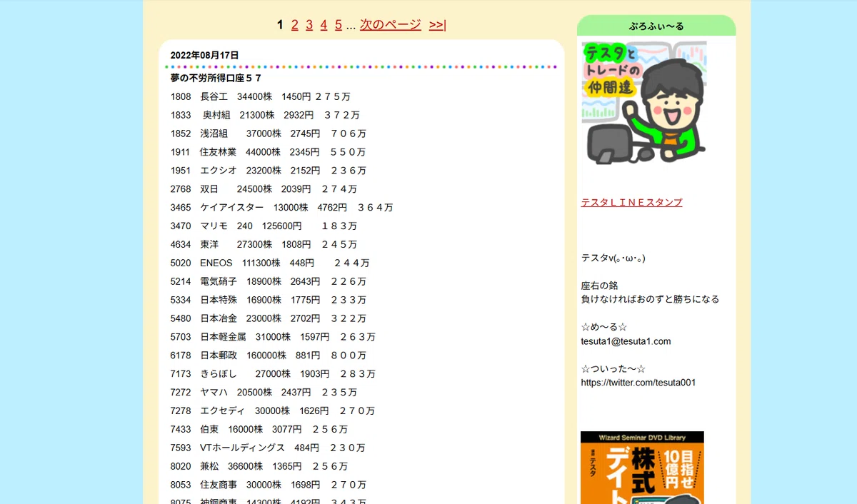857x504 pixels.
Task: Select the row for 7173 きらぼし
Action: [273, 375]
